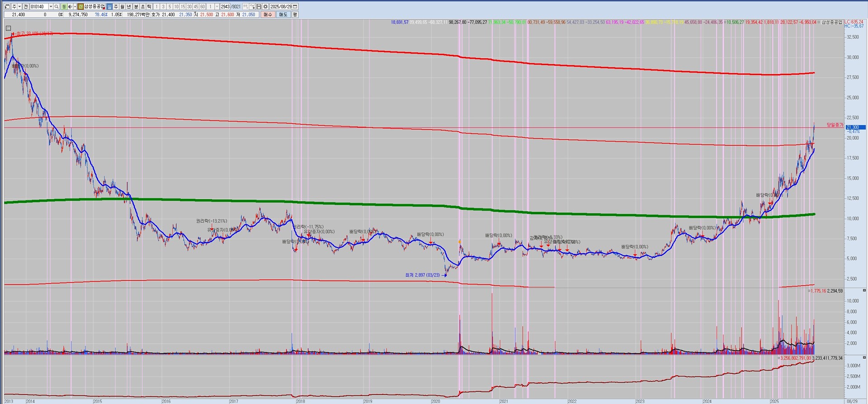Image resolution: width=868 pixels, height=404 pixels.
Task: Click the small grid icon above chart
Action: click(8, 28)
